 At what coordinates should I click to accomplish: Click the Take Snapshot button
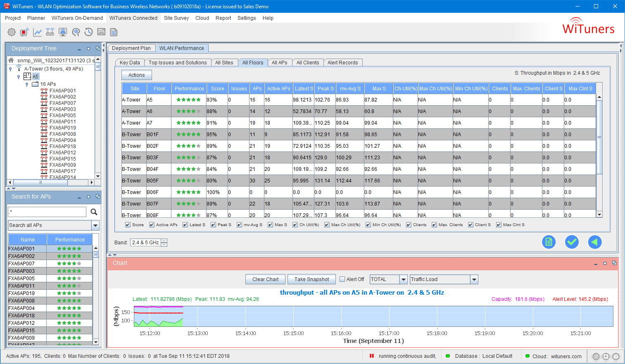pyautogui.click(x=312, y=279)
